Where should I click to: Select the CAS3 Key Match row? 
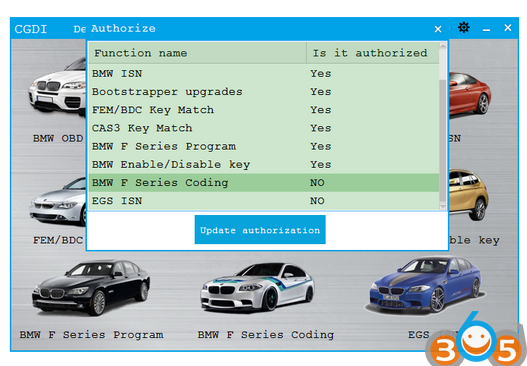coord(264,128)
